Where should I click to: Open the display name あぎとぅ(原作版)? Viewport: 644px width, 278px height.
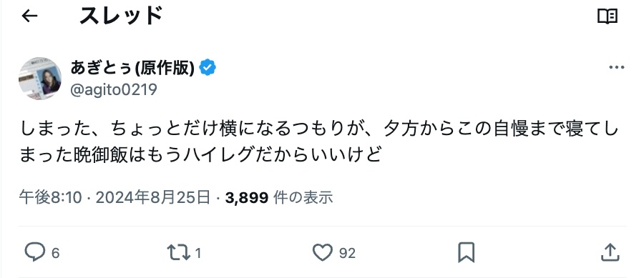point(132,68)
